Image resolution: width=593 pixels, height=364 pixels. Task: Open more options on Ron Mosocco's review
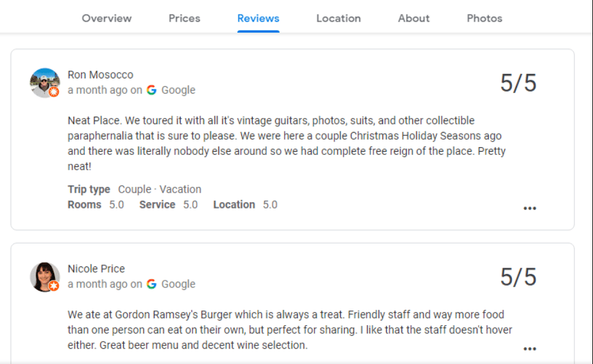pos(530,208)
